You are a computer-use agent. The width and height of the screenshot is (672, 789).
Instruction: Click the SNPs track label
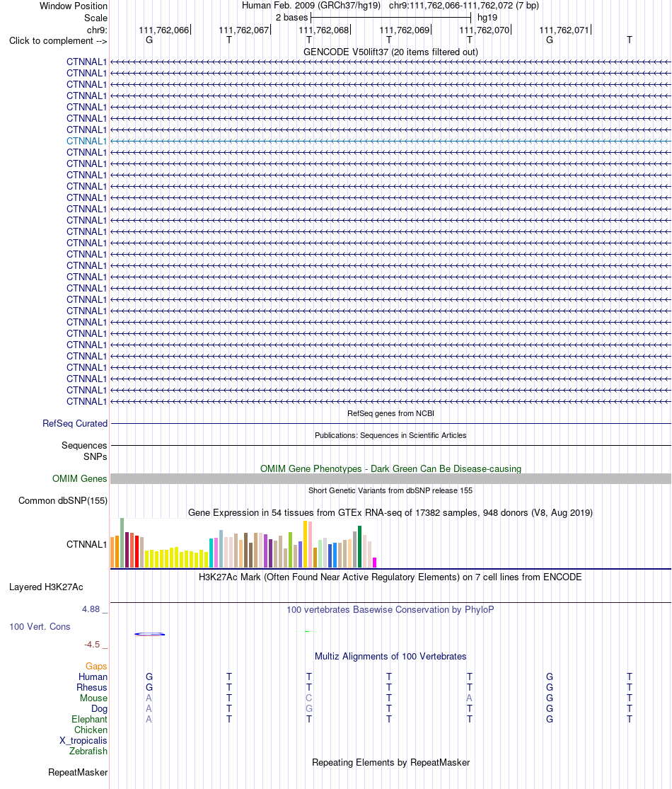[95, 457]
